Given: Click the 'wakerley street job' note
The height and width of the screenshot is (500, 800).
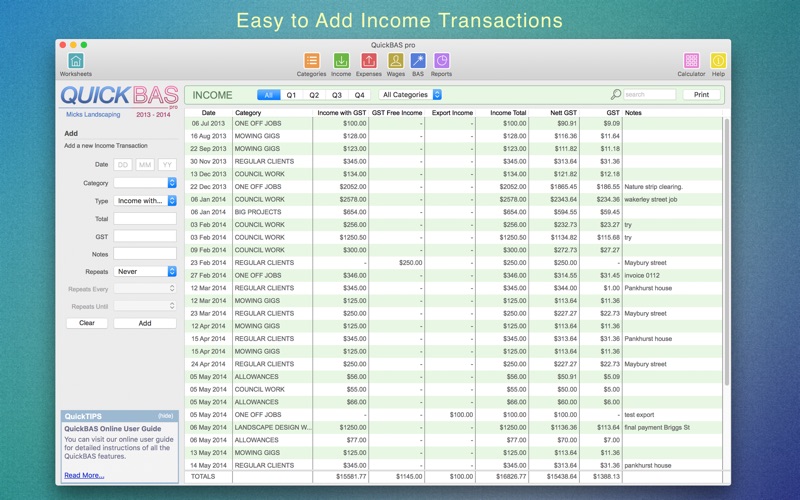Looking at the screenshot, I should [x=651, y=199].
